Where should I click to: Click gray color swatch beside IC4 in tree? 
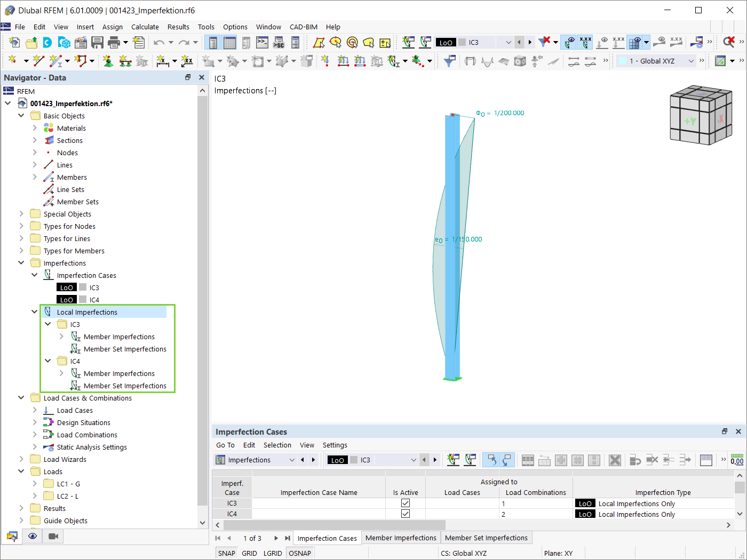coord(83,300)
